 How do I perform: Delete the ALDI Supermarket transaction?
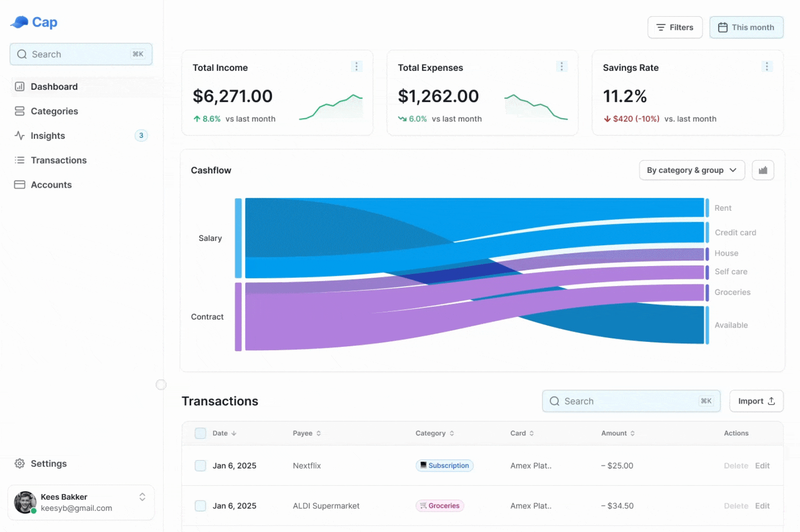736,506
